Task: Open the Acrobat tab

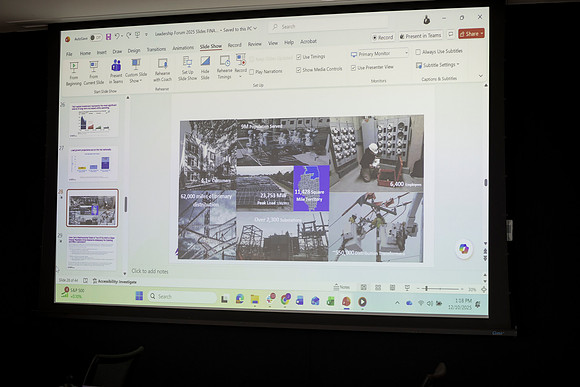Action: click(x=308, y=41)
